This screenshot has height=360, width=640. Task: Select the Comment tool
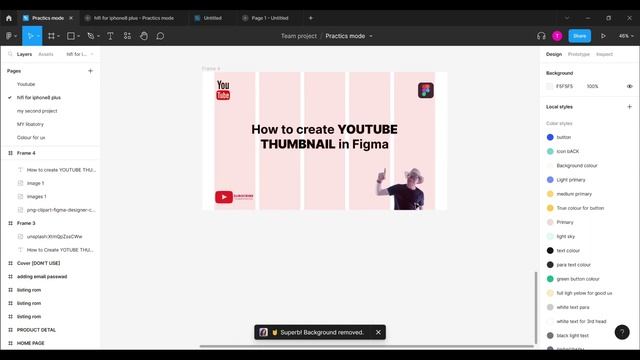point(160,36)
